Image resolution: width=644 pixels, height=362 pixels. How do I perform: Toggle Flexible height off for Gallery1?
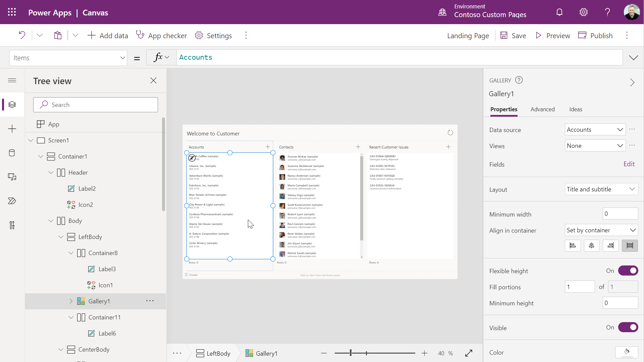click(x=628, y=270)
